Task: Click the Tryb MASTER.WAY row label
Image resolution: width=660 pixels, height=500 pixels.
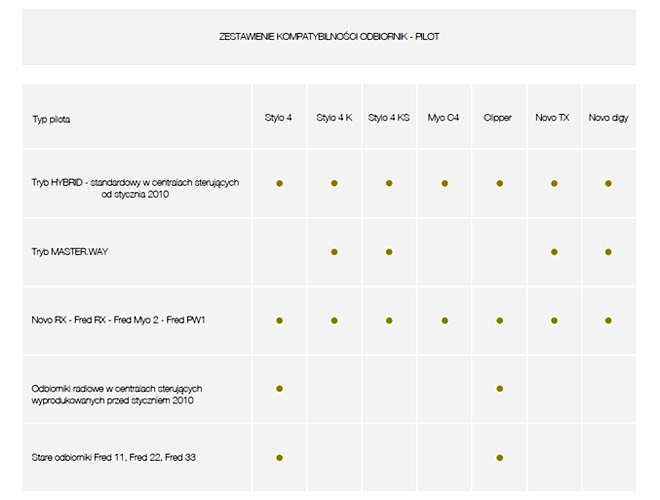Action: pyautogui.click(x=70, y=252)
